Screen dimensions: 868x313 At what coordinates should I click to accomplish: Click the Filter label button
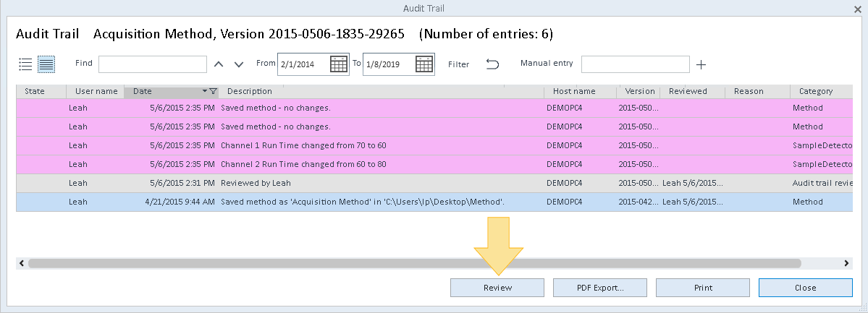coord(459,64)
